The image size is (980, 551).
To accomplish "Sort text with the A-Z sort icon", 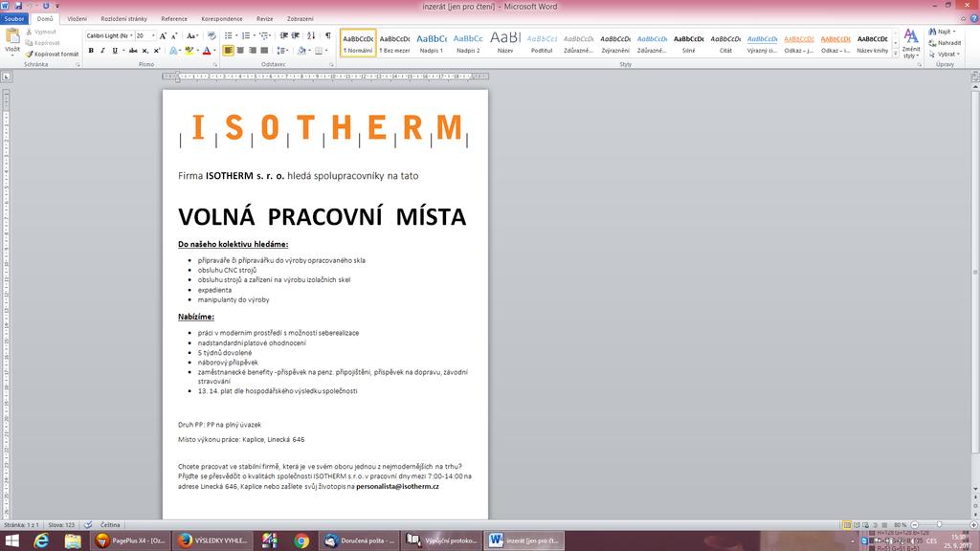I will (x=311, y=36).
